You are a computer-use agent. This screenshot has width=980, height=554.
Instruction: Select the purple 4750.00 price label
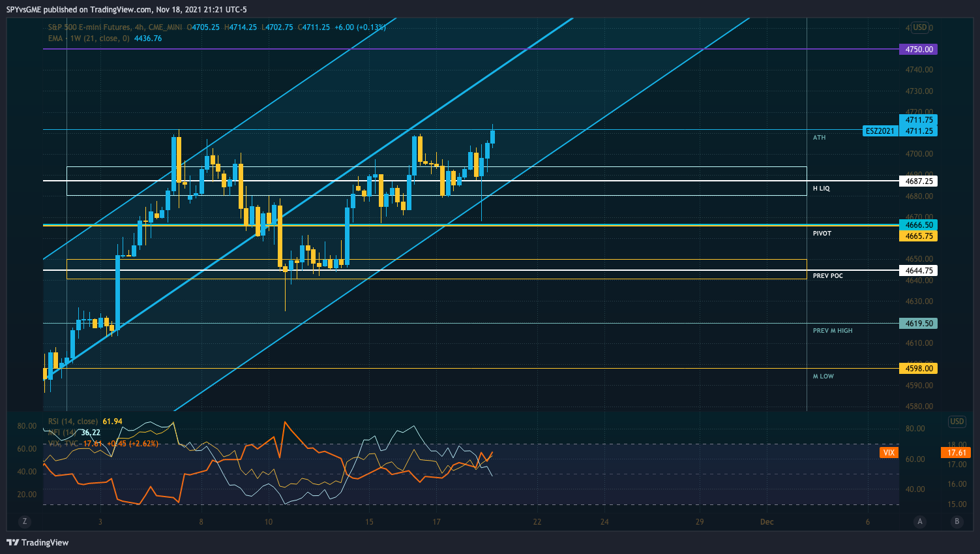pyautogui.click(x=919, y=50)
